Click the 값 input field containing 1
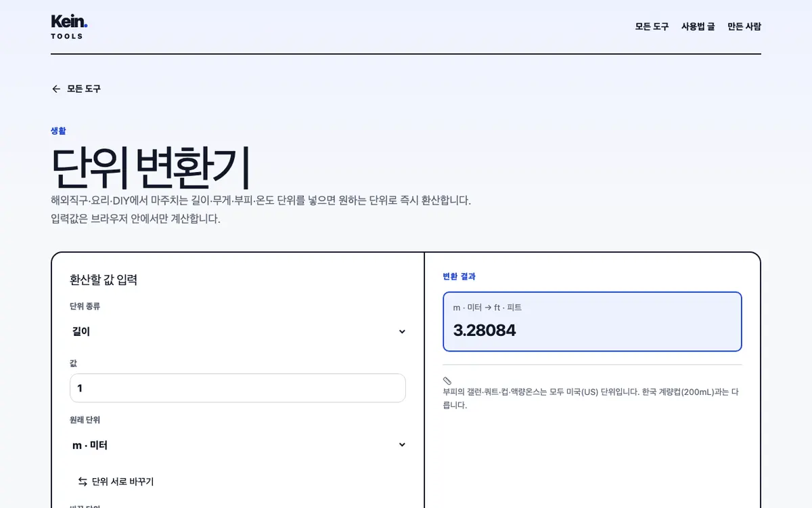Image resolution: width=812 pixels, height=508 pixels. pyautogui.click(x=238, y=388)
